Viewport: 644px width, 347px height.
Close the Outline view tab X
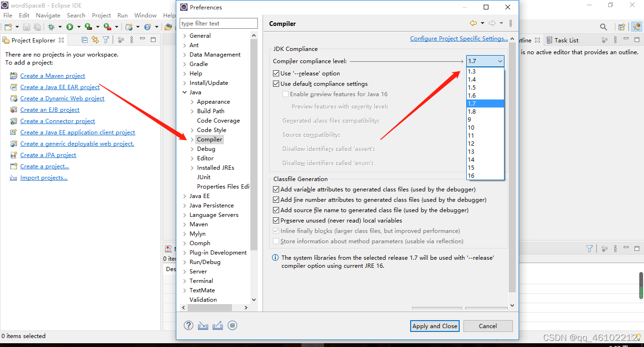pos(537,40)
